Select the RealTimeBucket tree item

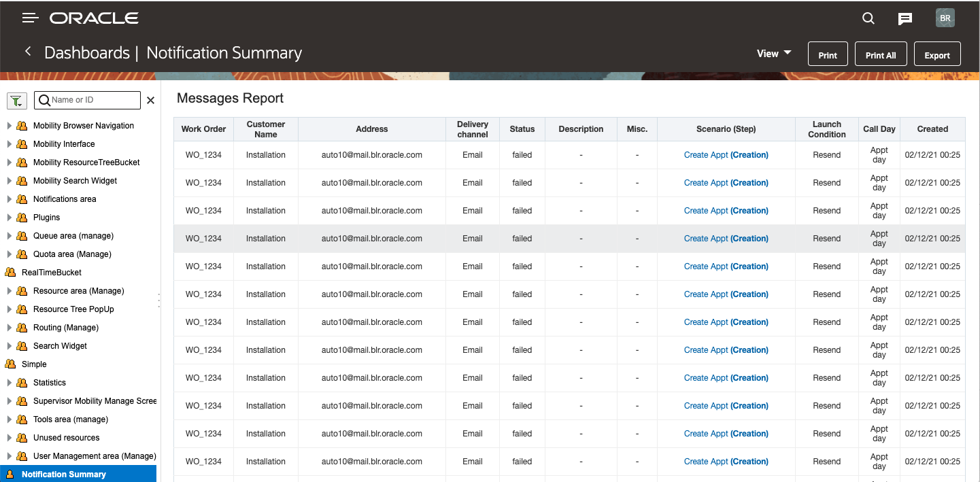pos(52,273)
